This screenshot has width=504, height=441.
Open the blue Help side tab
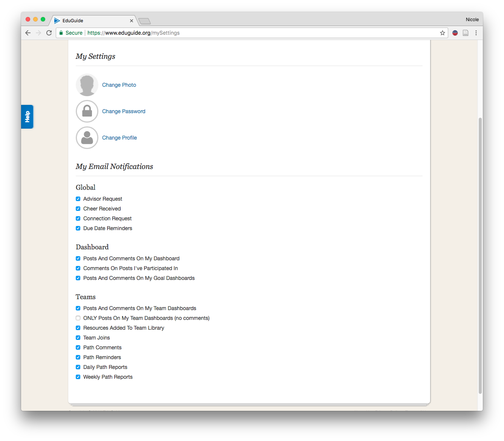(x=27, y=117)
